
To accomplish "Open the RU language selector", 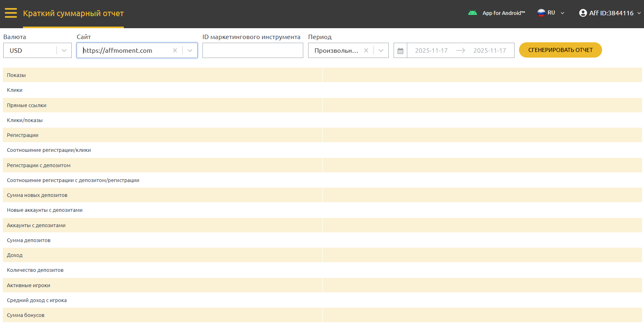I will (551, 13).
